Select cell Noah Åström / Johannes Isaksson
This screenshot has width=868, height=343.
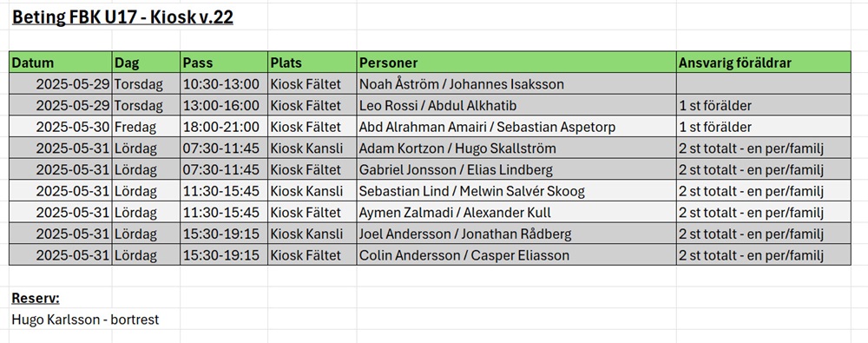tap(516, 83)
